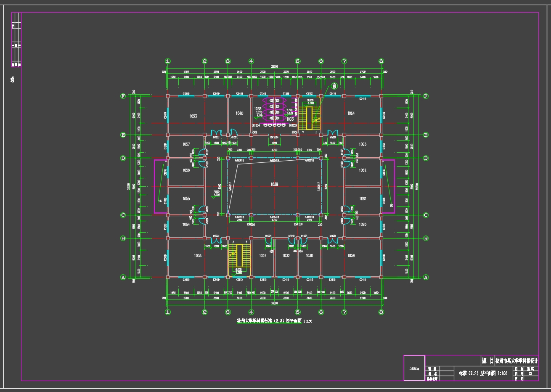This screenshot has height=392, width=551.
Task: Click axis bubble D on left side
Action: click(x=123, y=158)
